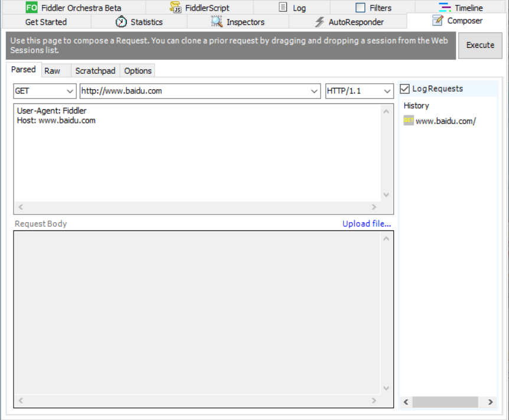The image size is (509, 420).
Task: Open the Inspectors tab
Action: pyautogui.click(x=237, y=22)
